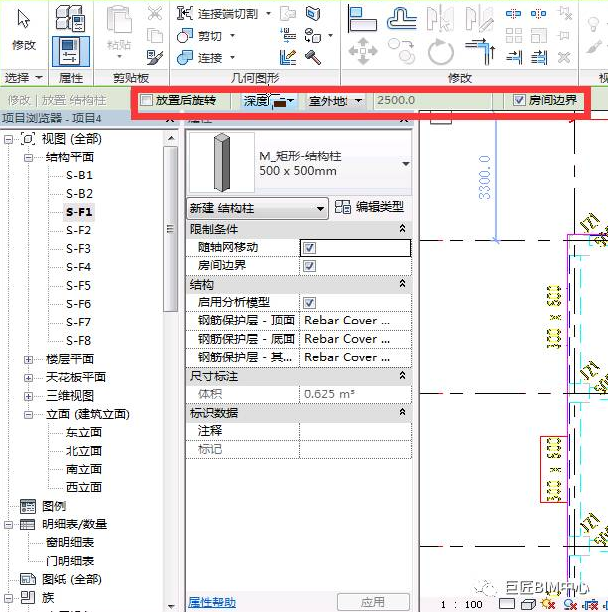Open the 属性帮助 link

pyautogui.click(x=212, y=602)
